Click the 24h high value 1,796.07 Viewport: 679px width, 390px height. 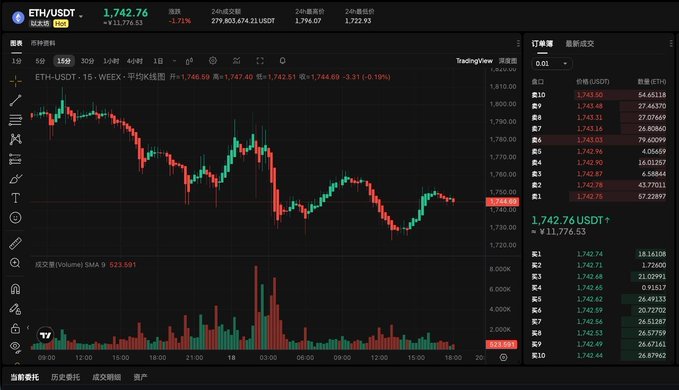pyautogui.click(x=308, y=21)
